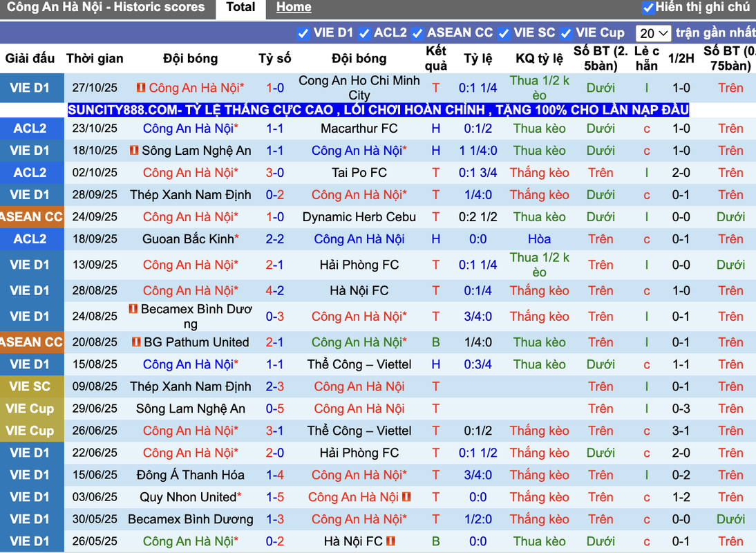The width and height of the screenshot is (756, 553).
Task: Click Dưới in last column of 30/05/25 row
Action: pos(730,519)
